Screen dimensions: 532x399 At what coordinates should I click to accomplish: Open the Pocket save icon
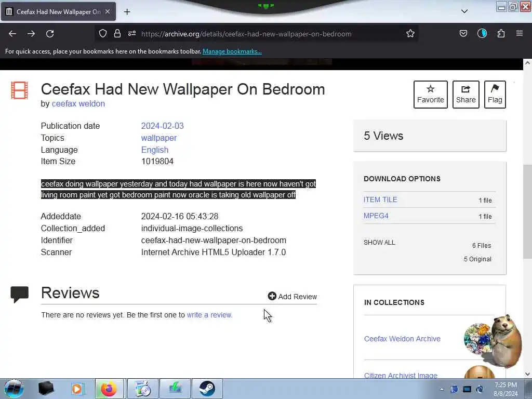click(463, 33)
